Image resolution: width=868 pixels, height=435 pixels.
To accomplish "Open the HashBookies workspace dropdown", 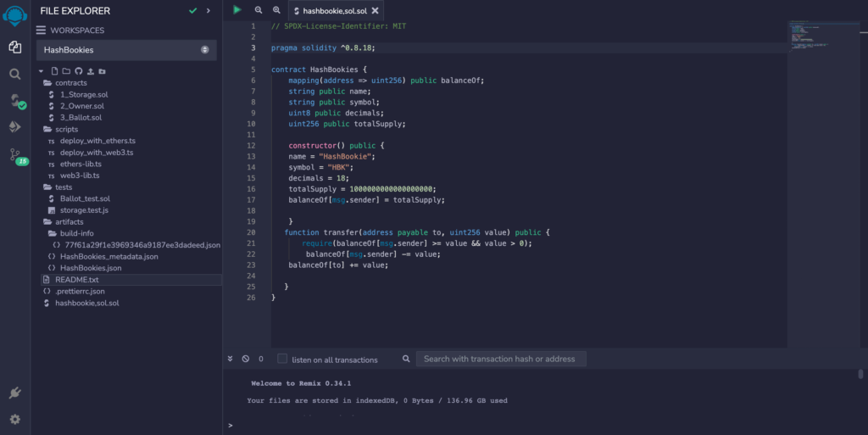I will point(126,50).
